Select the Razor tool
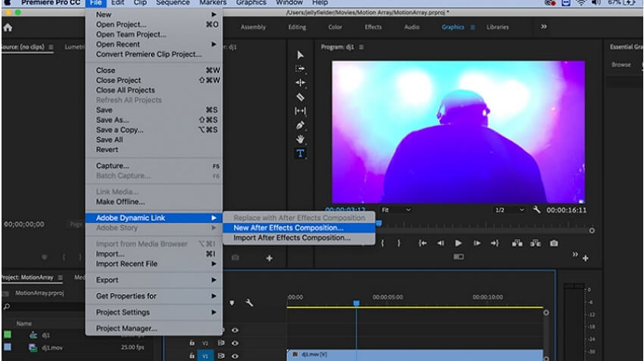This screenshot has width=644, height=361. [300, 97]
